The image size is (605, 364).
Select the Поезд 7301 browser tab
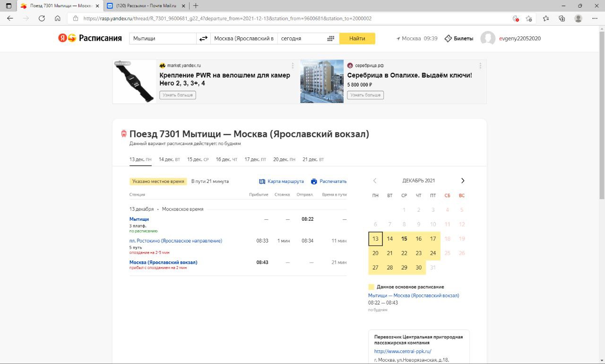tap(60, 6)
